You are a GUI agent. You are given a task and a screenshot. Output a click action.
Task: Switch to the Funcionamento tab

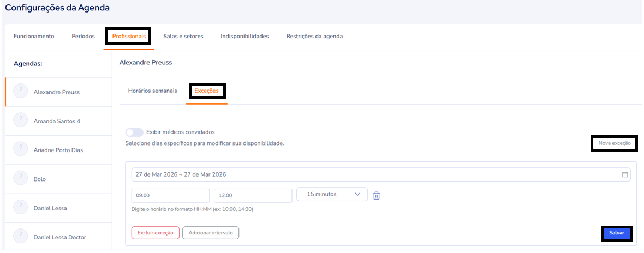(34, 37)
